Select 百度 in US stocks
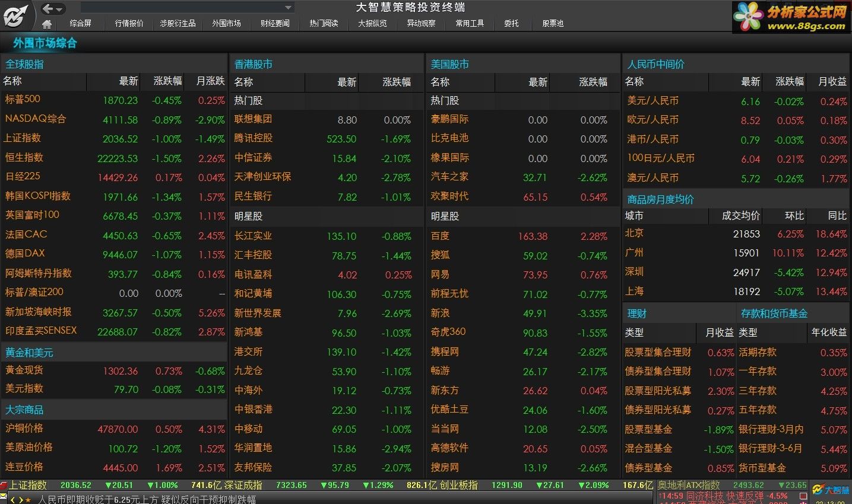The width and height of the screenshot is (852, 504). pos(523,236)
